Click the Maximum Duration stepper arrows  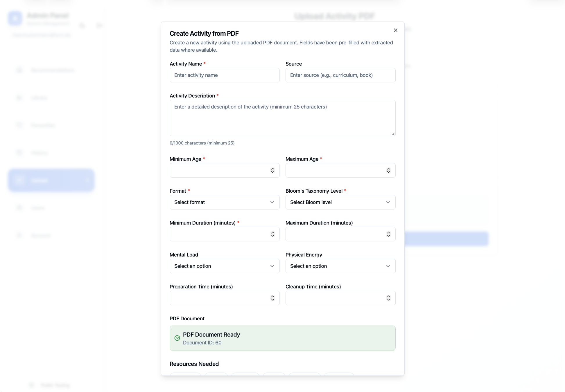pos(388,234)
